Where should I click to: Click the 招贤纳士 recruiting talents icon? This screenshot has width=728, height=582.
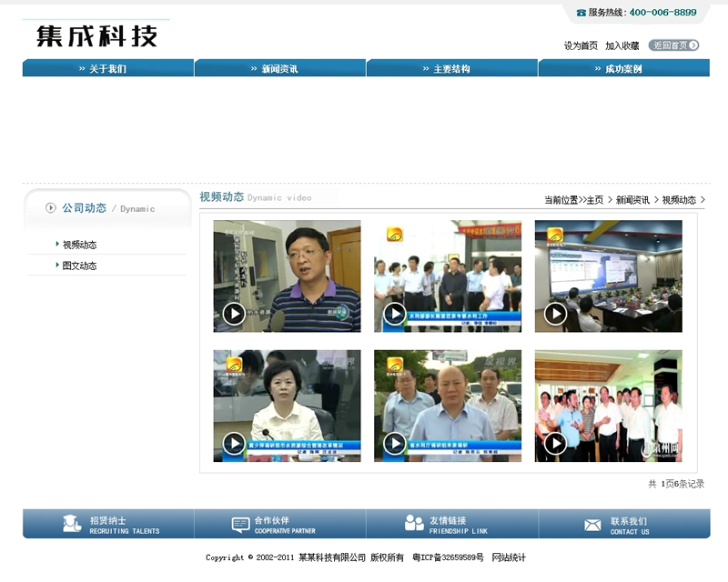tap(72, 524)
